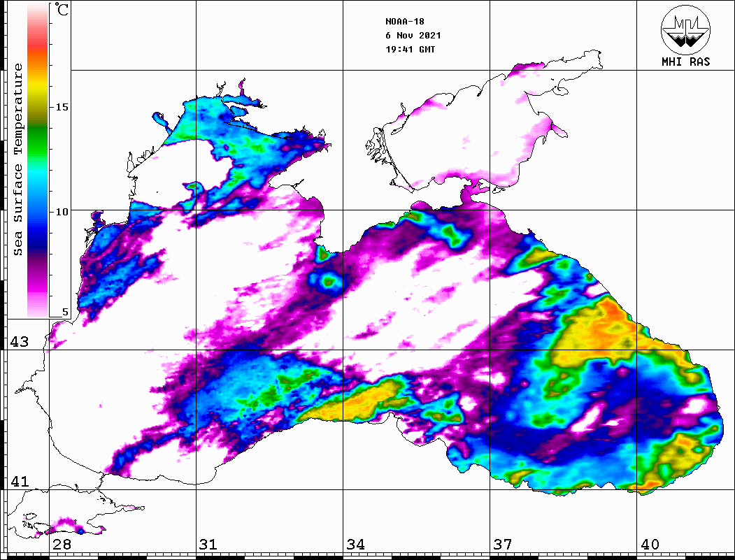Select the NOAA-18 satellite label
The height and width of the screenshot is (560, 735).
[404, 22]
